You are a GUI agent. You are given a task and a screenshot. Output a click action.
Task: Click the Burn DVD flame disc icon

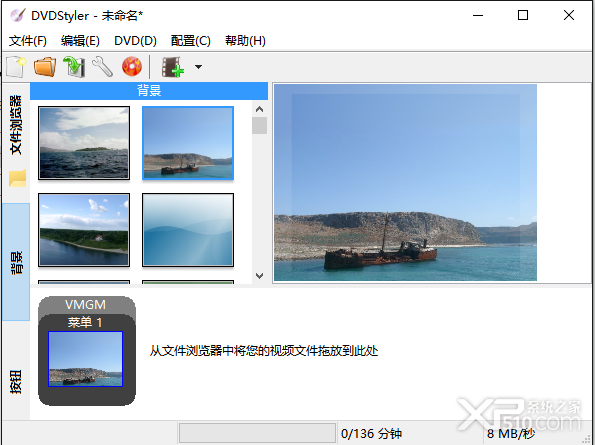(x=132, y=67)
